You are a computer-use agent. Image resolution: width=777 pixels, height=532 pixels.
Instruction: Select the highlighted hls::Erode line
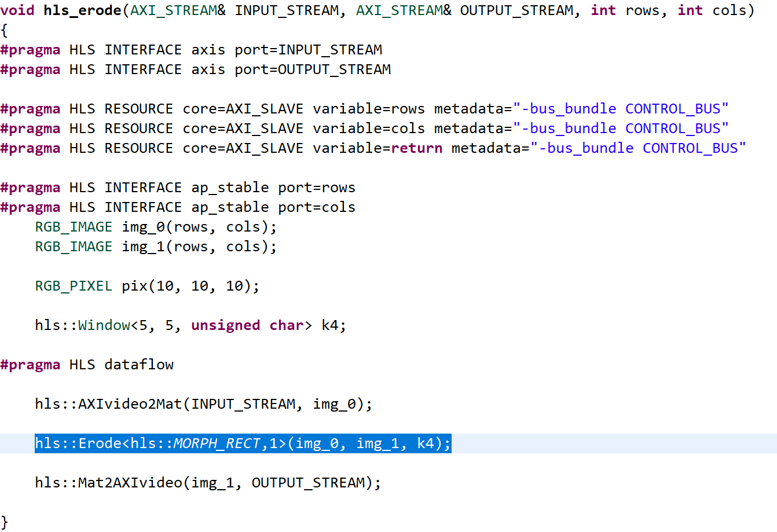pos(243,443)
